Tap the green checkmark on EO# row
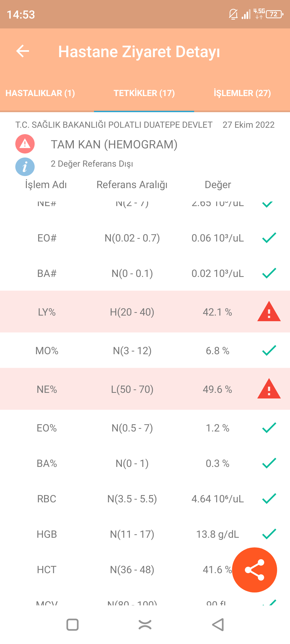 (269, 238)
